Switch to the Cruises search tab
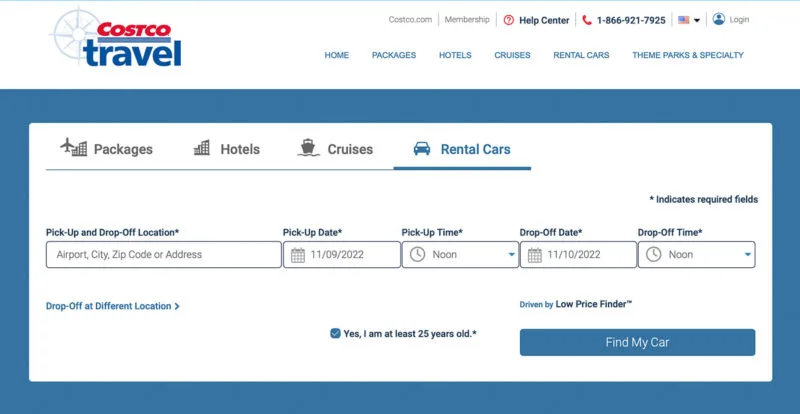This screenshot has height=414, width=800. click(x=335, y=149)
